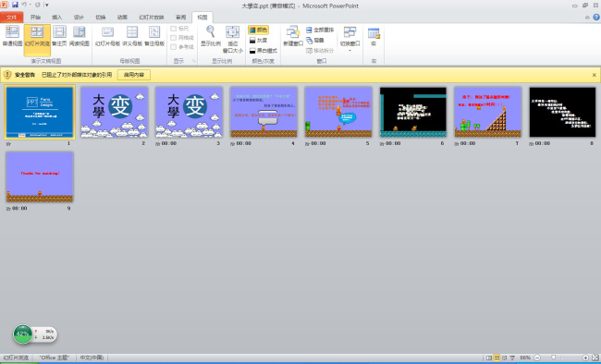Screen dimensions: 601x364
Task: Open Notes Page (备注页) view
Action: (x=59, y=36)
